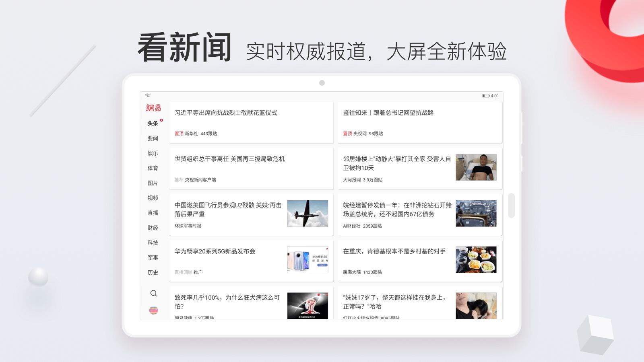
Task: Click the 98跟贴 comment count
Action: [376, 134]
